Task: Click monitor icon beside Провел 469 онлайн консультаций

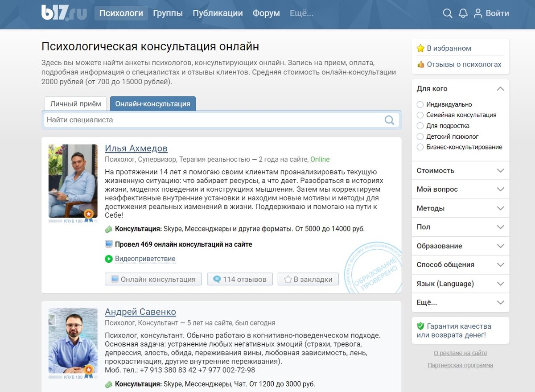Action: 108,244
